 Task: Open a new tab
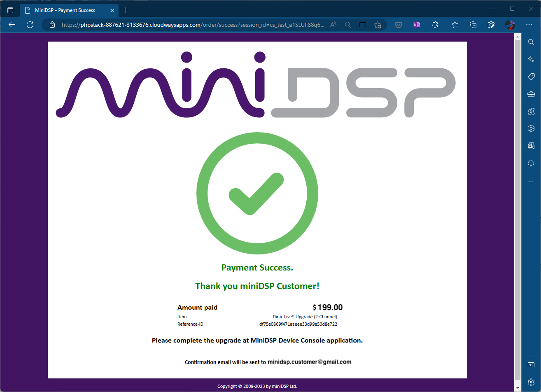pyautogui.click(x=126, y=10)
